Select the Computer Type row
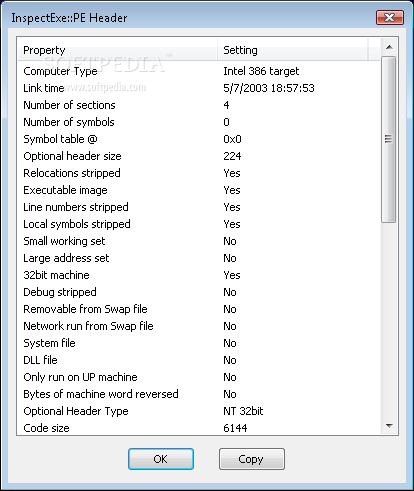The image size is (414, 491). (x=199, y=71)
